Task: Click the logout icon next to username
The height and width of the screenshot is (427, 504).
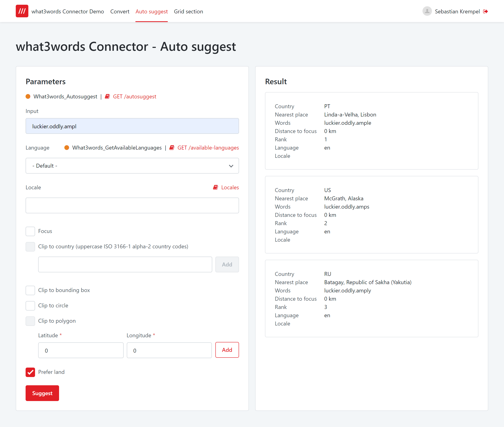Action: pyautogui.click(x=485, y=11)
